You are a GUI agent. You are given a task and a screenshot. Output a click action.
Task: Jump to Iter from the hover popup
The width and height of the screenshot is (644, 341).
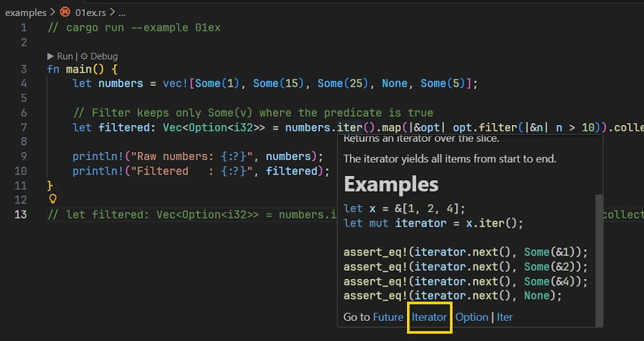(x=504, y=317)
